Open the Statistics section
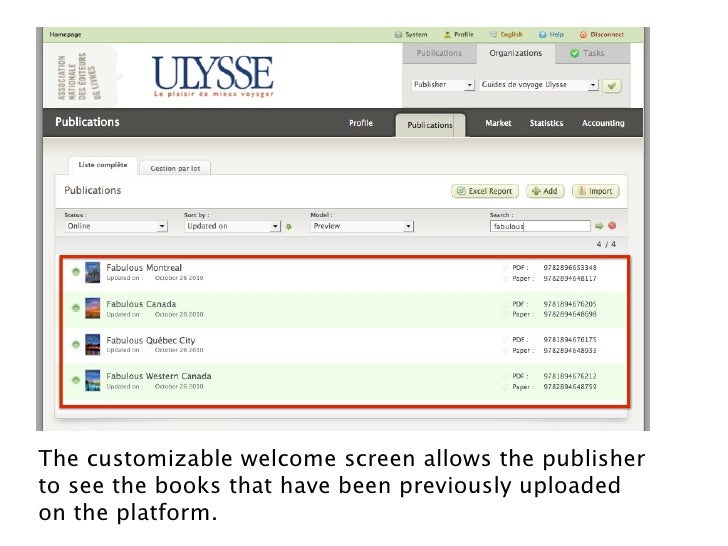 point(546,123)
